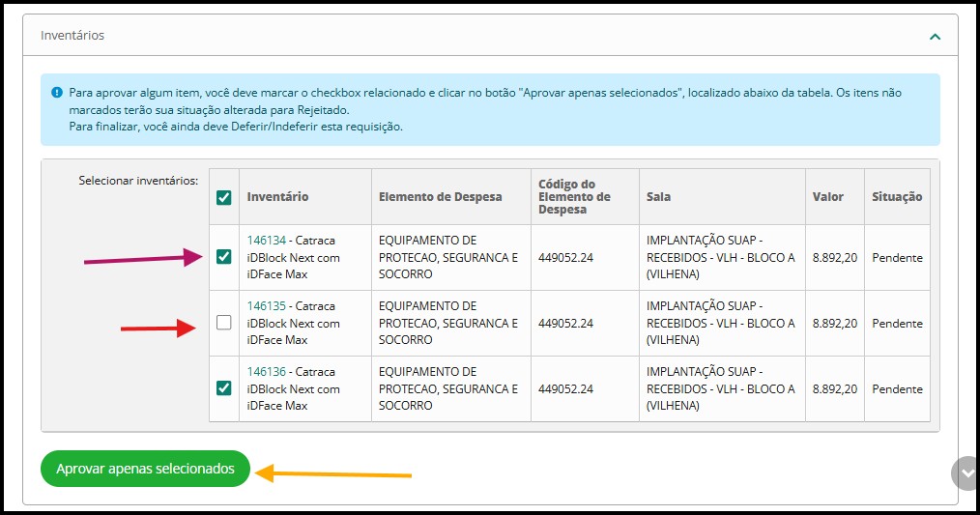980x515 pixels.
Task: Toggle the select-all checkbox in the table header
Action: 224,197
